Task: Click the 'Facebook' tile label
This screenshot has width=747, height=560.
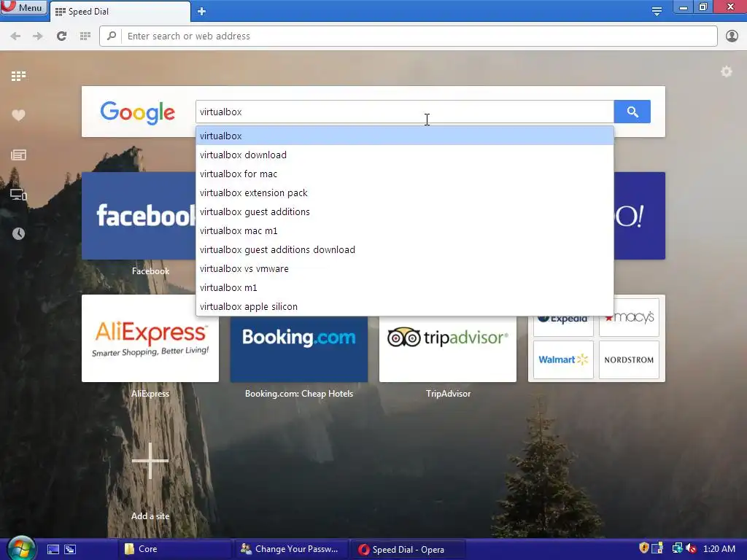Action: (x=150, y=271)
